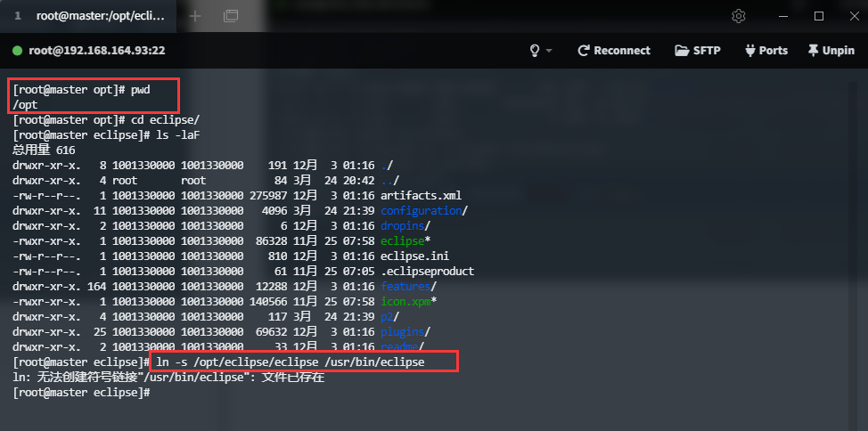Click the root@192.168.164.93:22 session label
Screen dimensions: 868x431
(x=97, y=51)
